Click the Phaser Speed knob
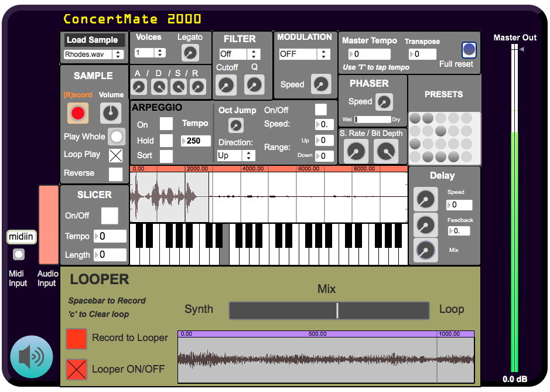 (384, 102)
